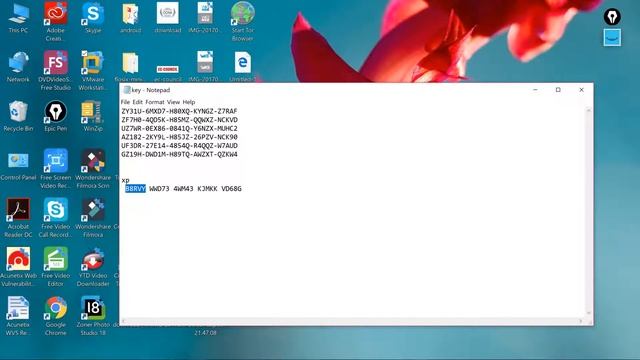Screen dimensions: 640x360
Task: Select the Adobe Creative Cloud shortcut
Action: tap(56, 21)
